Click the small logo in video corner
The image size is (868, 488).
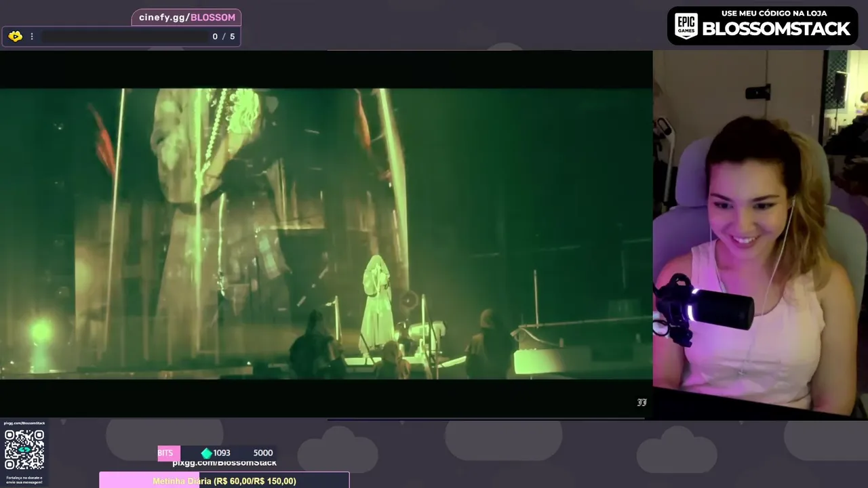[x=642, y=402]
